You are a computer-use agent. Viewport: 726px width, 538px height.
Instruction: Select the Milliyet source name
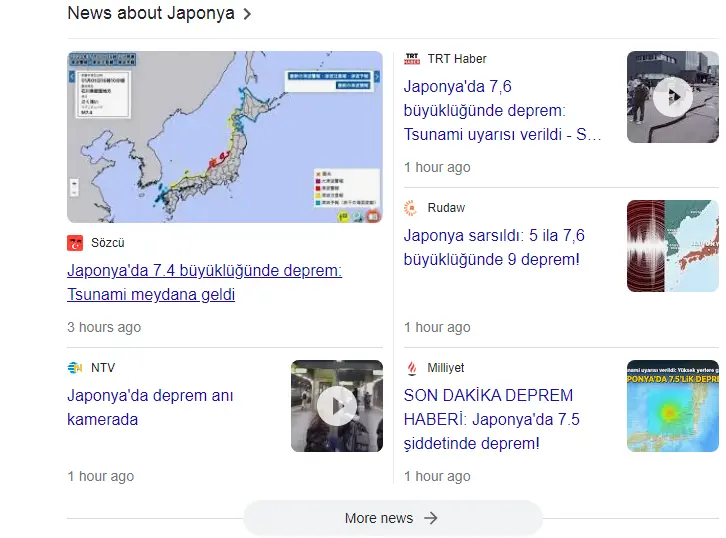(446, 368)
